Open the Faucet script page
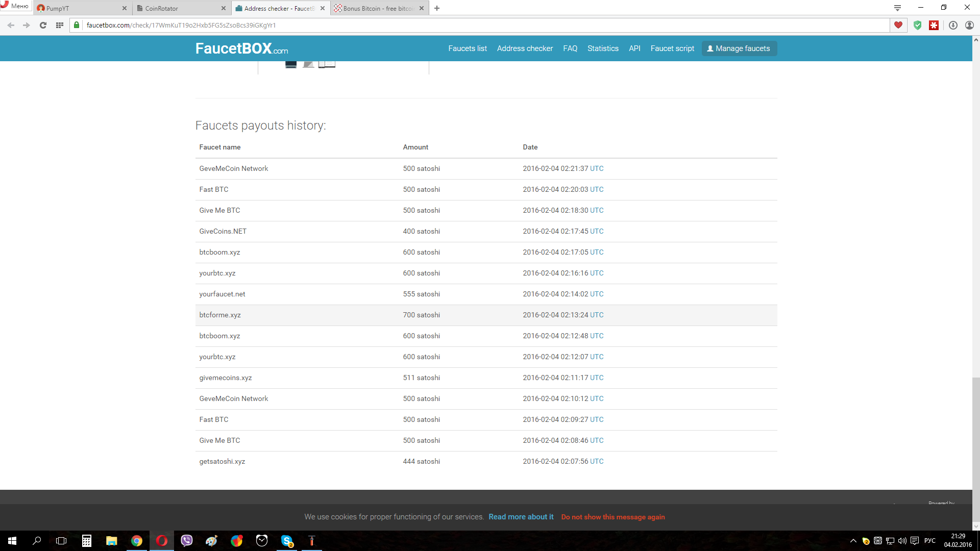Screen dimensions: 980x551 [672, 48]
